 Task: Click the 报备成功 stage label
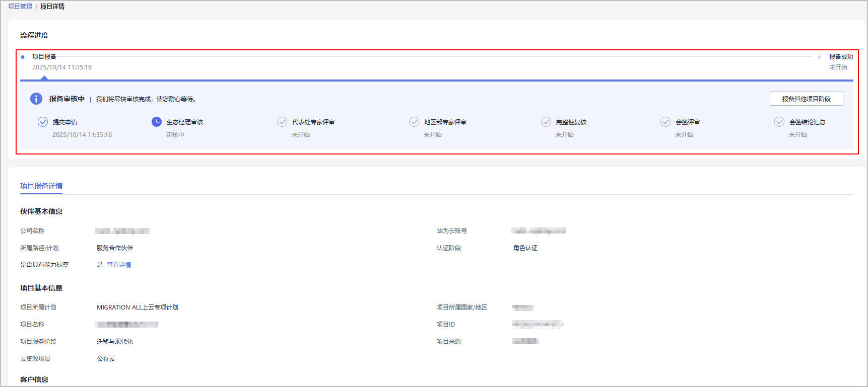coord(841,57)
